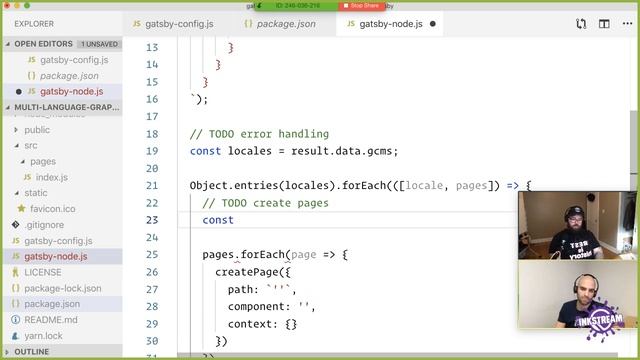Screen dimensions: 640x360
Task: Click the star icon beside favicon.ico
Action: [21, 208]
